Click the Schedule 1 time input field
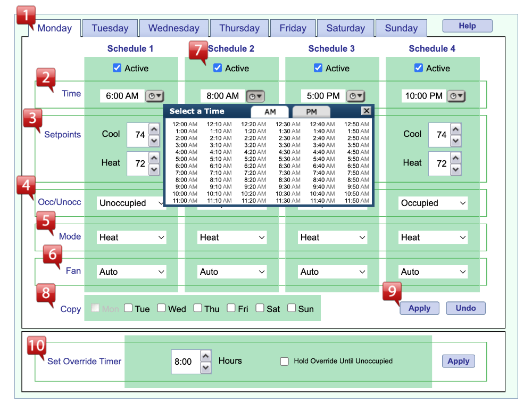Image resolution: width=532 pixels, height=410 pixels. click(122, 96)
